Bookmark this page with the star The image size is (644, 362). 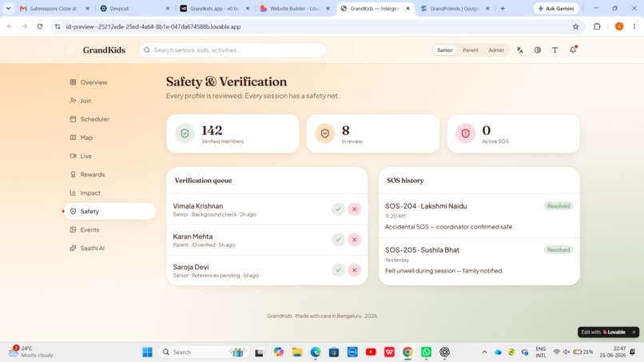point(576,26)
